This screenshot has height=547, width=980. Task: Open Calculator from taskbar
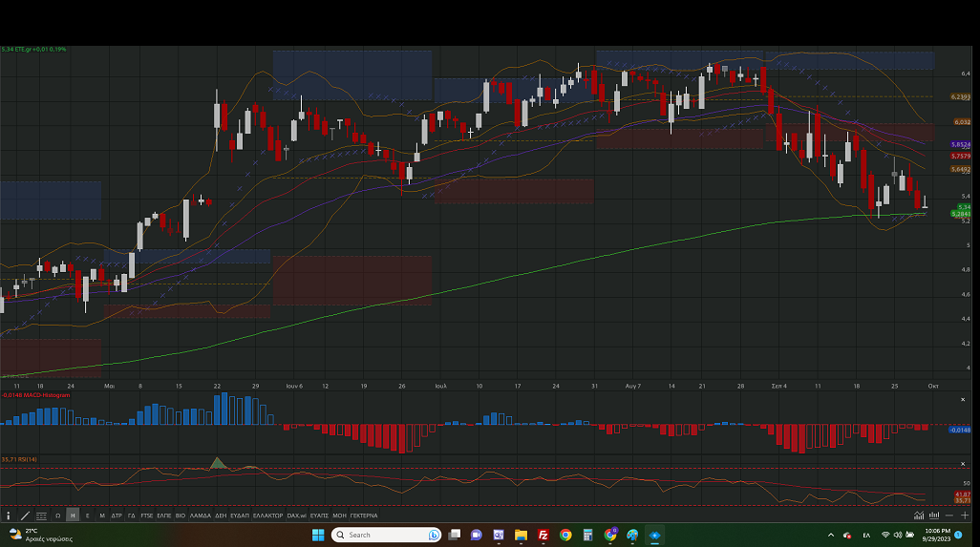587,535
